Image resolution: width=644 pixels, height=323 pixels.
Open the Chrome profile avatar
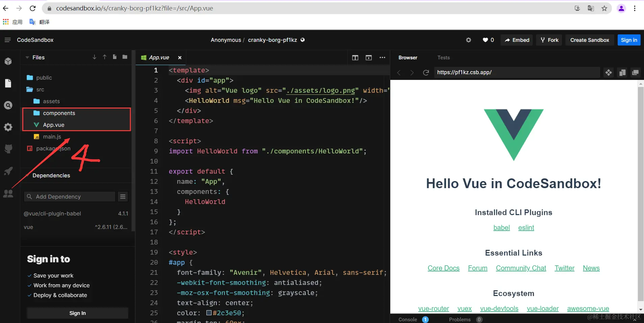click(621, 8)
